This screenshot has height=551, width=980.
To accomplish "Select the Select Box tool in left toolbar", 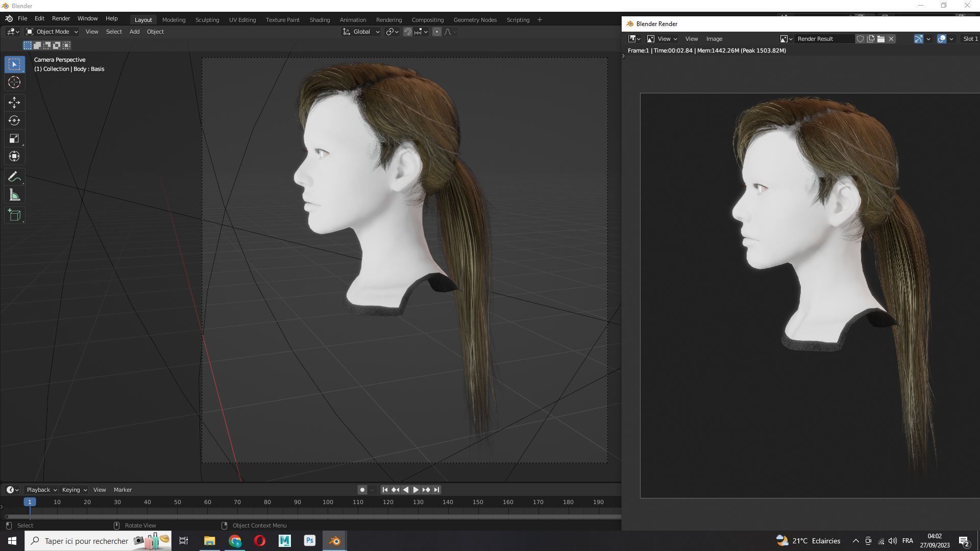I will point(14,64).
